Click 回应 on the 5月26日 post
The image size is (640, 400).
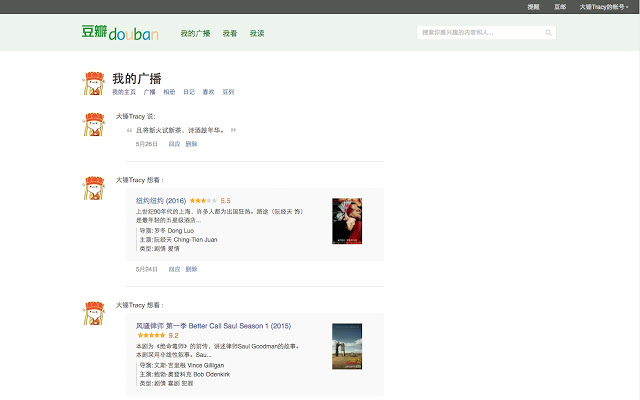click(174, 144)
